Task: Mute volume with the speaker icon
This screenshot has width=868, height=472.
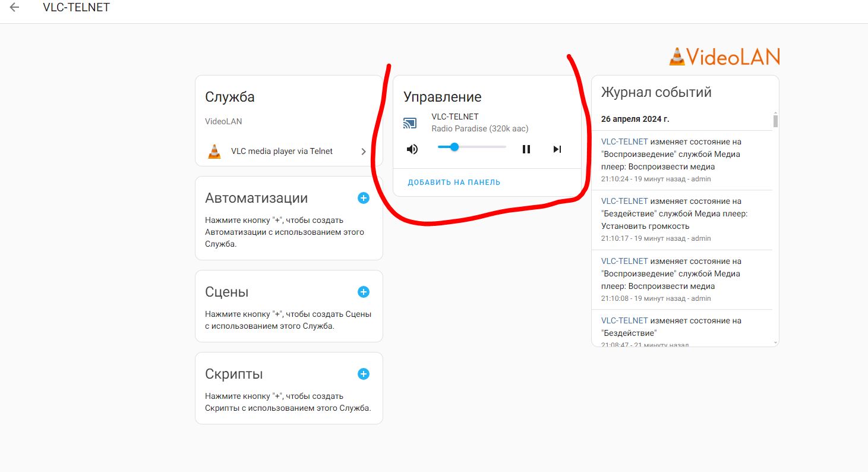Action: coord(412,149)
